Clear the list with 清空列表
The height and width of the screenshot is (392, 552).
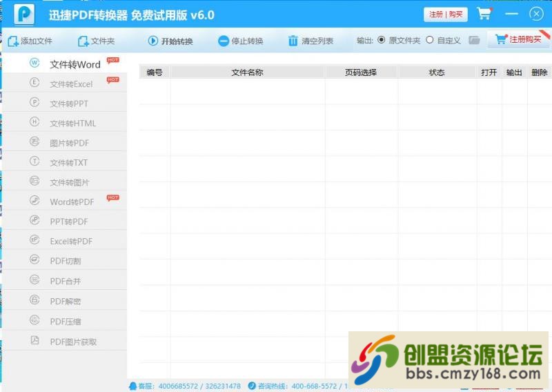310,41
